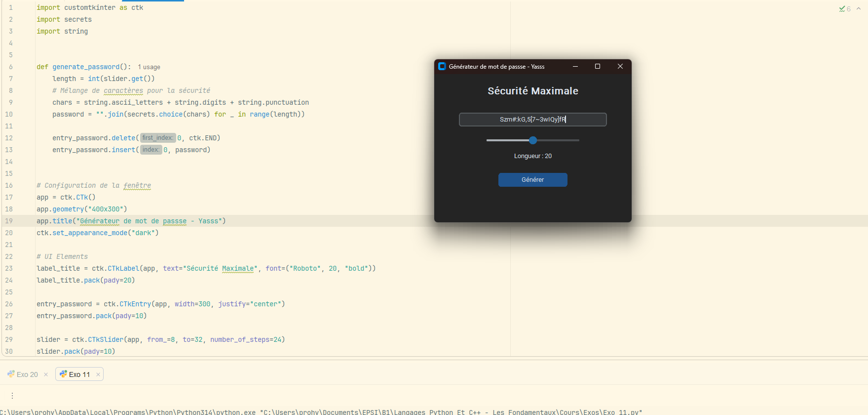868x415 pixels.
Task: Click 'number_of_steps=24' on line 29
Action: (x=246, y=339)
